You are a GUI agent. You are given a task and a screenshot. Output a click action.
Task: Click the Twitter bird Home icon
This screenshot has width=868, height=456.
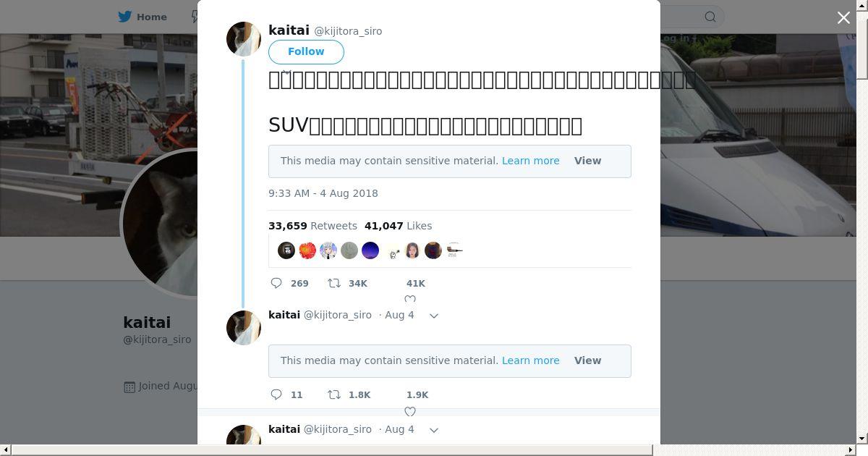point(126,17)
